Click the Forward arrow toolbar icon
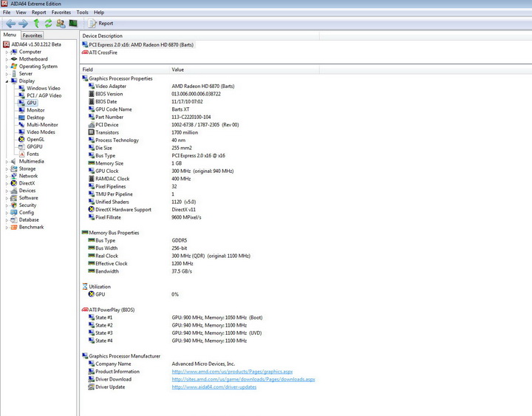532x416 pixels. pyautogui.click(x=23, y=24)
